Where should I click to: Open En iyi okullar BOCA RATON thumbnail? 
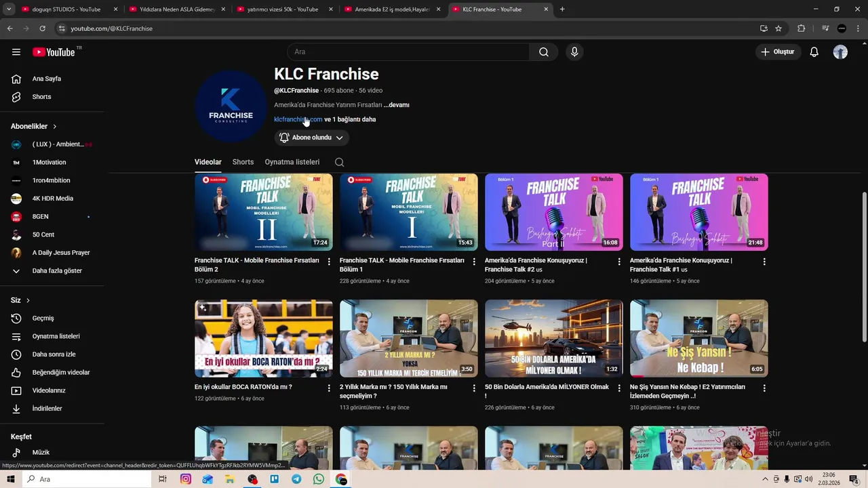click(264, 339)
